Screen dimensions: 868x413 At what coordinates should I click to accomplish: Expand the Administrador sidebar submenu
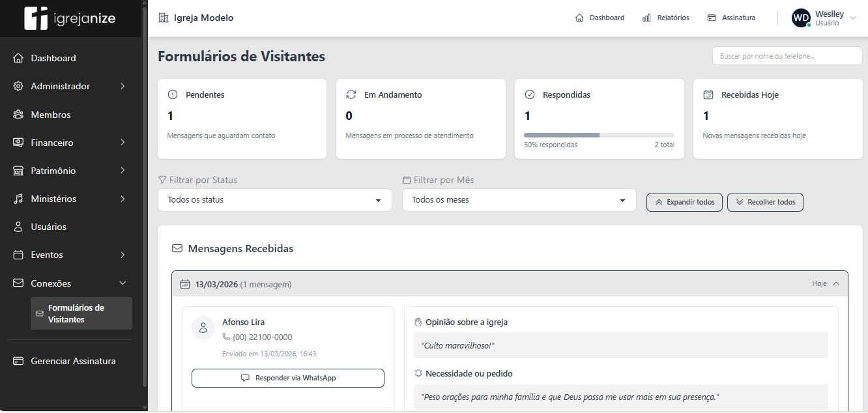(x=123, y=86)
